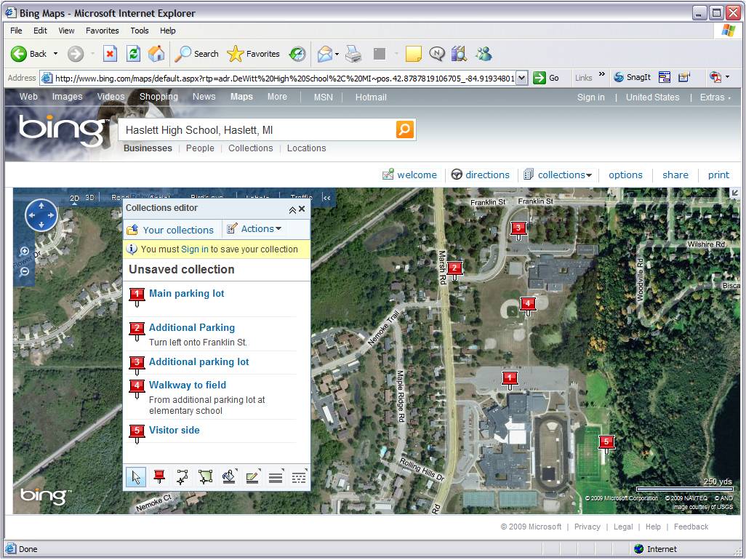Click Your collections in the editor
The width and height of the screenshot is (746, 560).
pos(170,230)
